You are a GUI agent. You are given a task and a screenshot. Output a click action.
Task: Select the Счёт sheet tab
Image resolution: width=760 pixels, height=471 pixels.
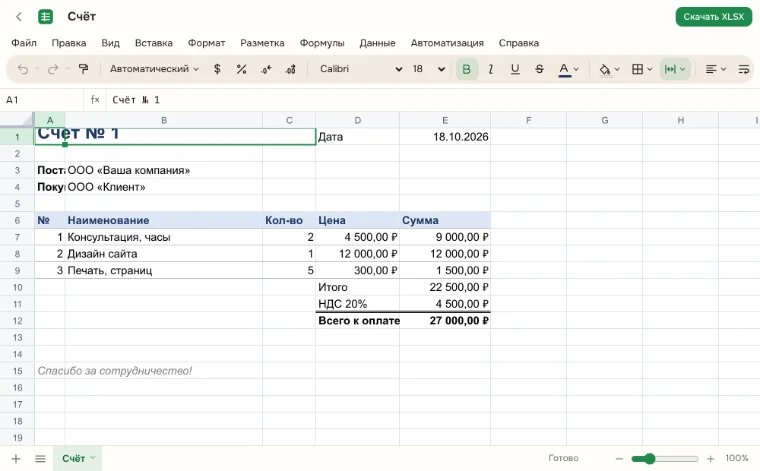pyautogui.click(x=78, y=458)
